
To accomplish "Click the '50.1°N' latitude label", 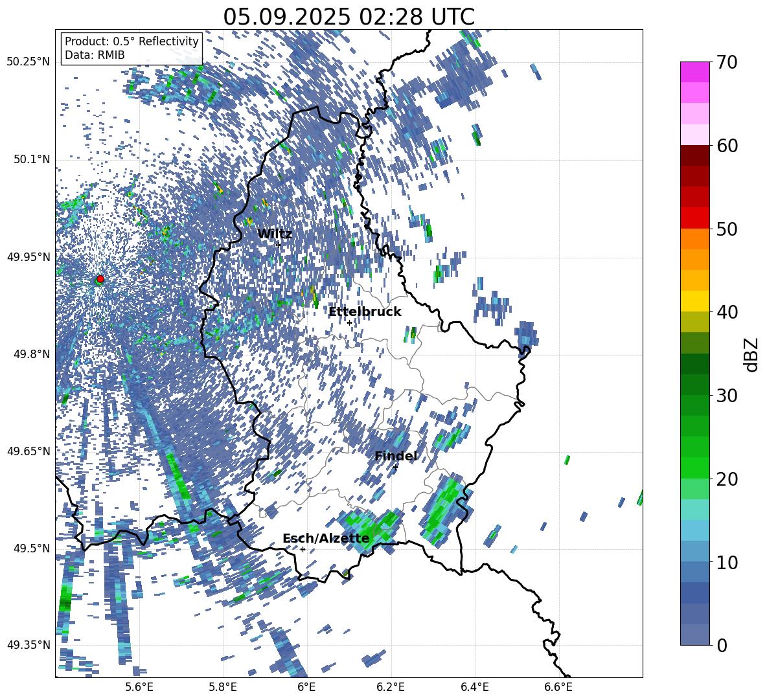I will (x=31, y=159).
